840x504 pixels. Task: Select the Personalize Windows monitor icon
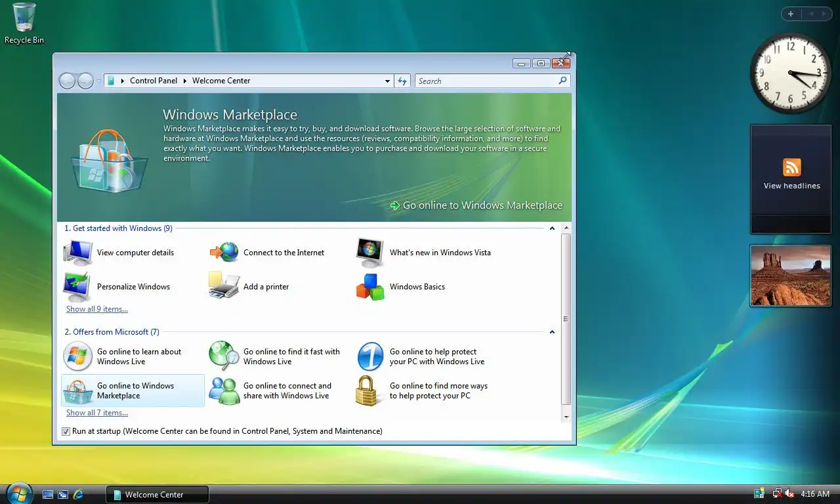pos(77,287)
